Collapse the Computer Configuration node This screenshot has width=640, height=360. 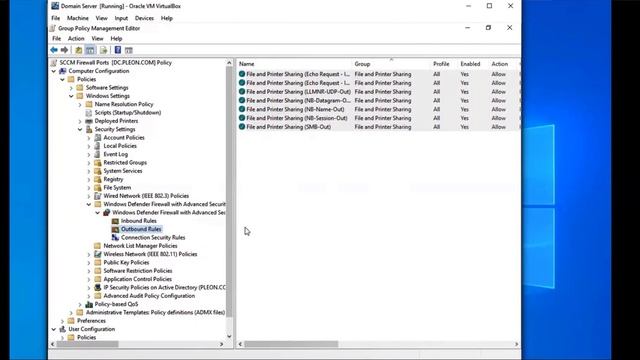point(54,71)
